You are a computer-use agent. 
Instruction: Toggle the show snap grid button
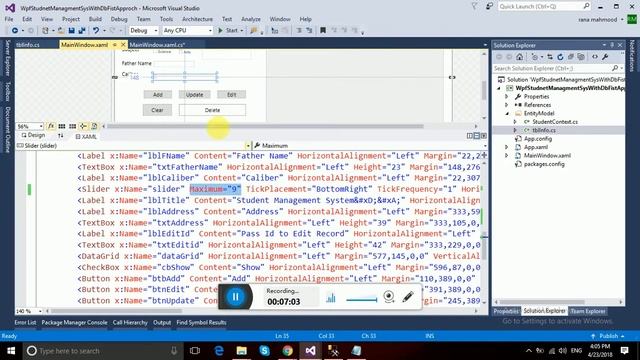click(x=62, y=126)
